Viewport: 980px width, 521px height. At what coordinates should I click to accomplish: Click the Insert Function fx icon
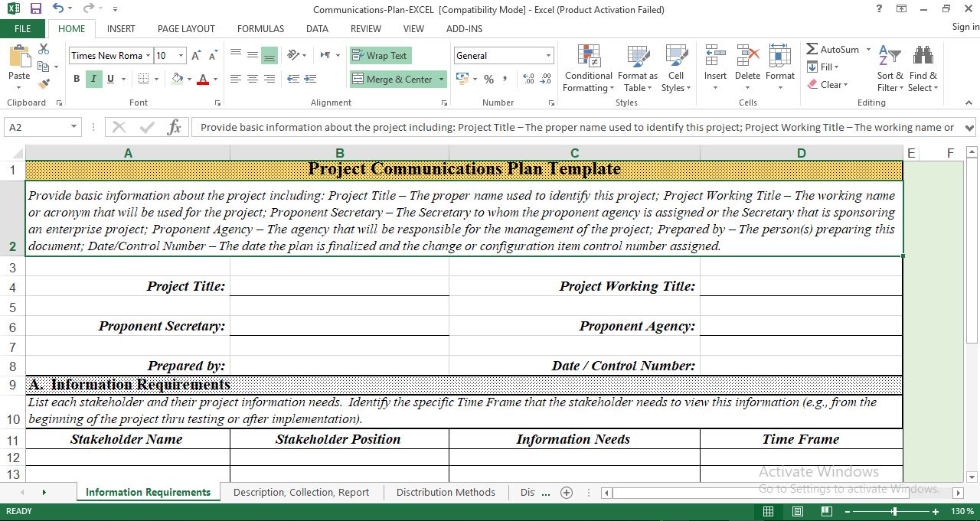175,127
